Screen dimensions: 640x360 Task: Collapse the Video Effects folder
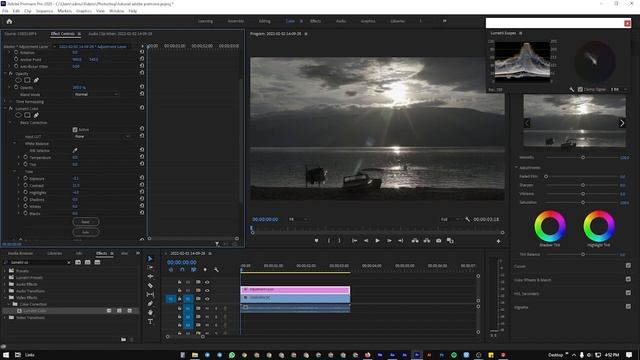tap(5, 298)
